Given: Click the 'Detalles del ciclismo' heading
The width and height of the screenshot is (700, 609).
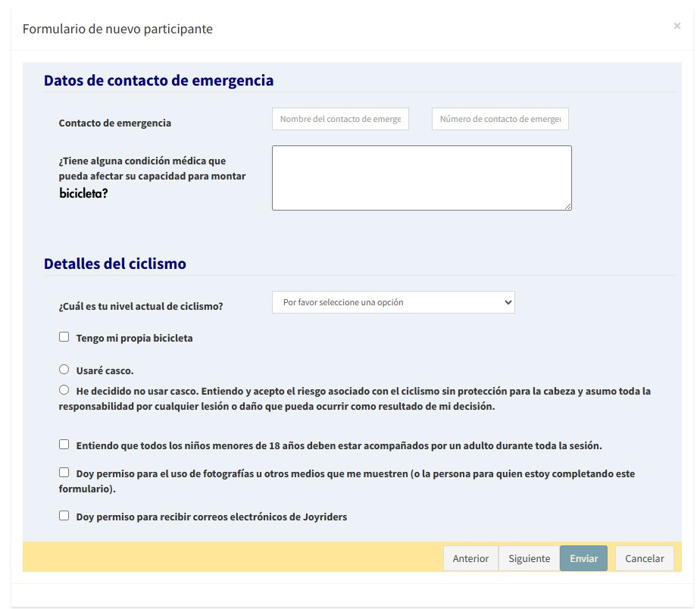Looking at the screenshot, I should (x=114, y=264).
